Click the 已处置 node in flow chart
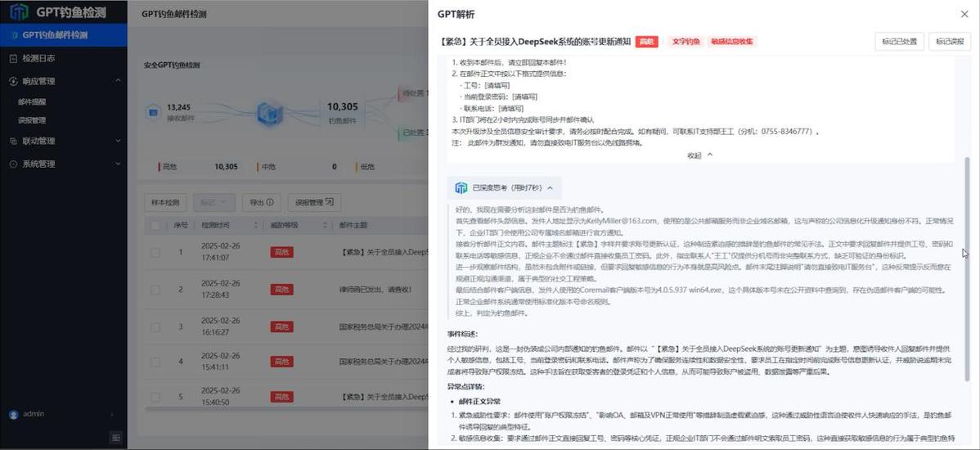This screenshot has width=980, height=450. pos(414,133)
